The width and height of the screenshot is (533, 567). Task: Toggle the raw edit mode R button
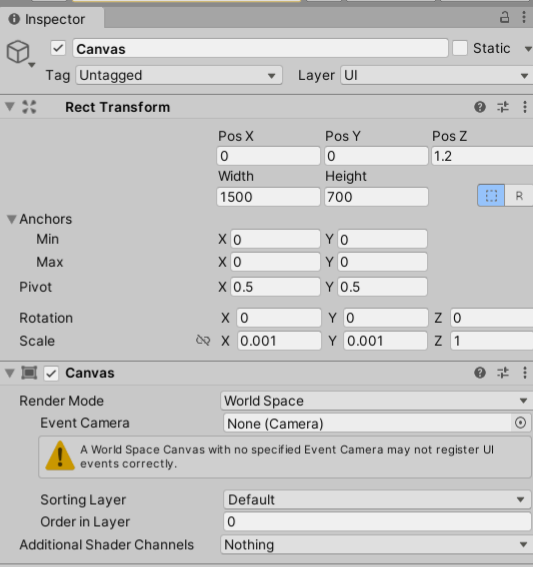tap(519, 196)
